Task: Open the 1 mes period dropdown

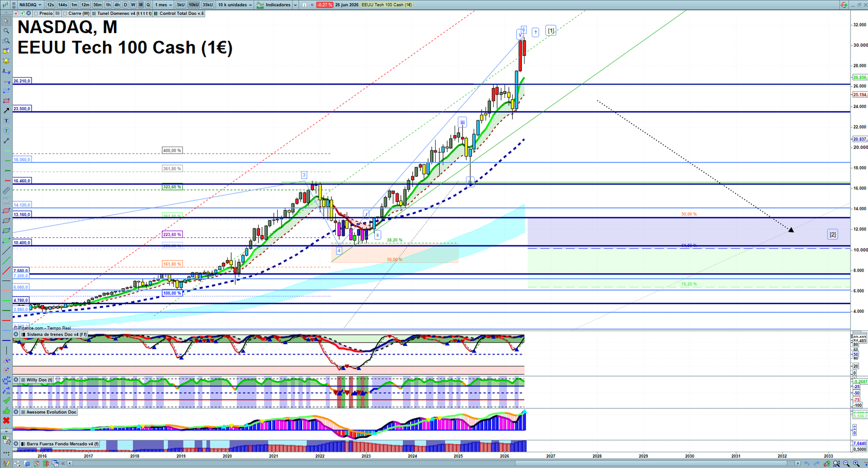Action: pos(163,5)
